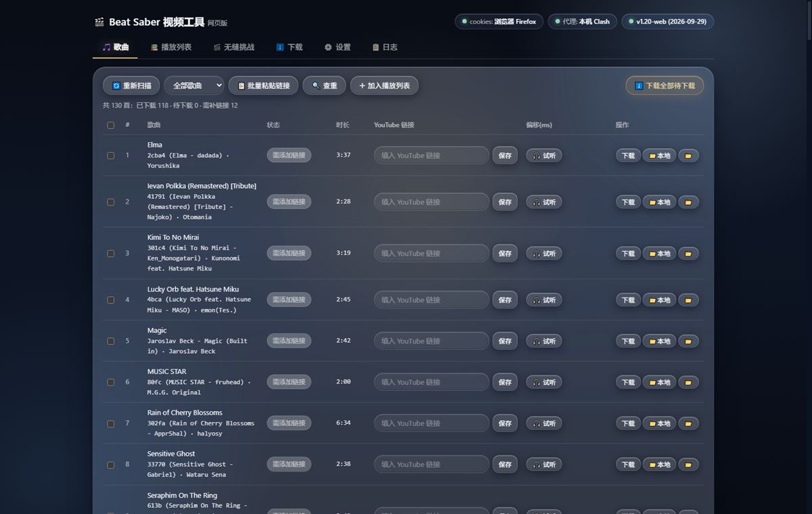
Task: Open the proxy 本机 Clash status pill
Action: coord(583,22)
